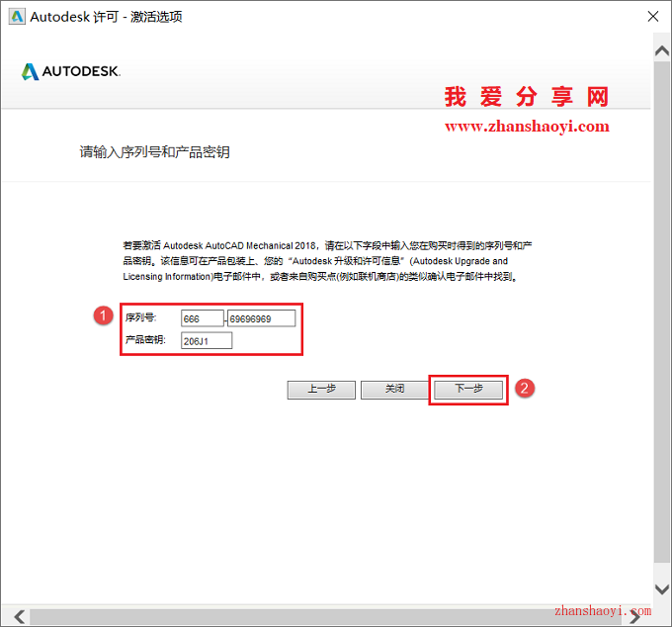
Task: Focus the second serial number field 69696969
Action: (x=262, y=318)
